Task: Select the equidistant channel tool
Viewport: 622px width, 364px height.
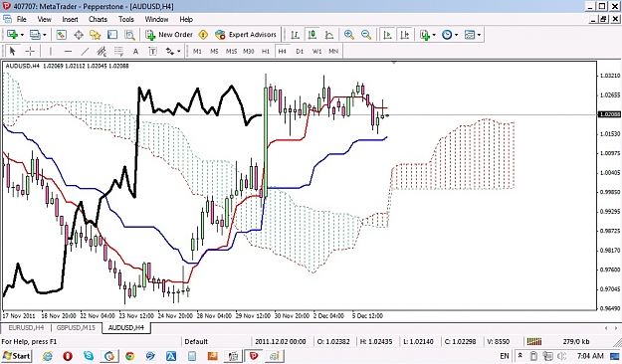Action: coord(102,51)
